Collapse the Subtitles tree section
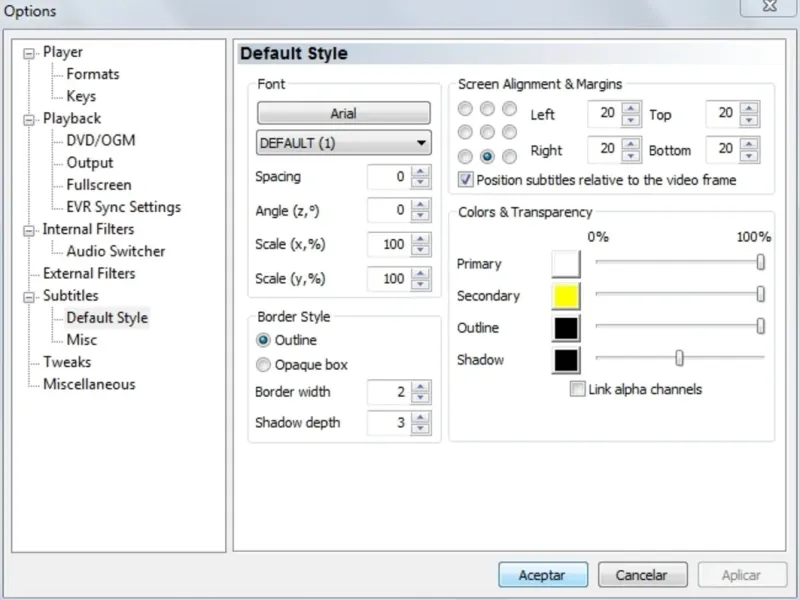 tap(29, 296)
